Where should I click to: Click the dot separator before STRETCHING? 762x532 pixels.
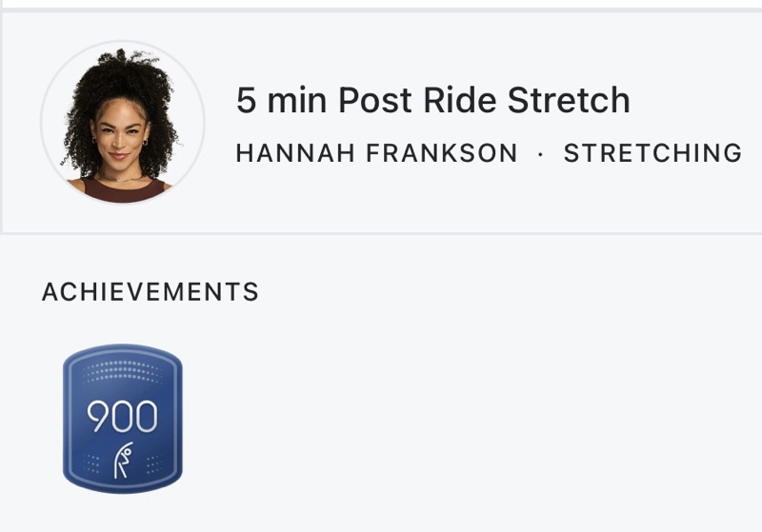[x=541, y=153]
